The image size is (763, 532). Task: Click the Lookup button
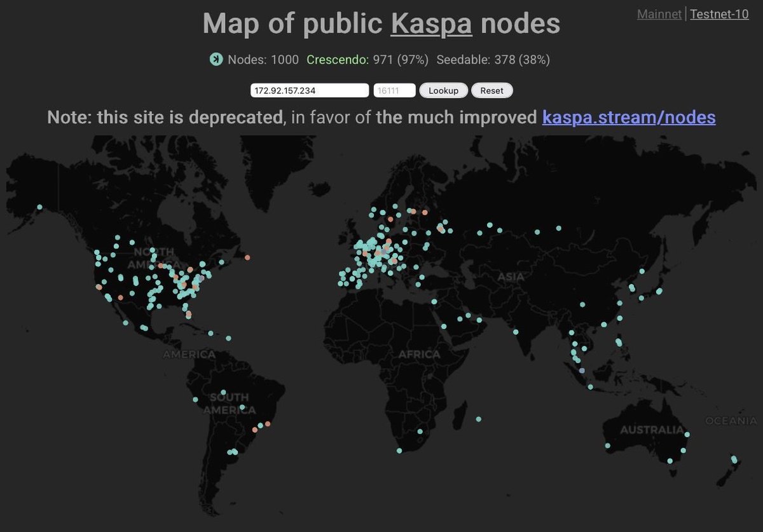tap(443, 90)
